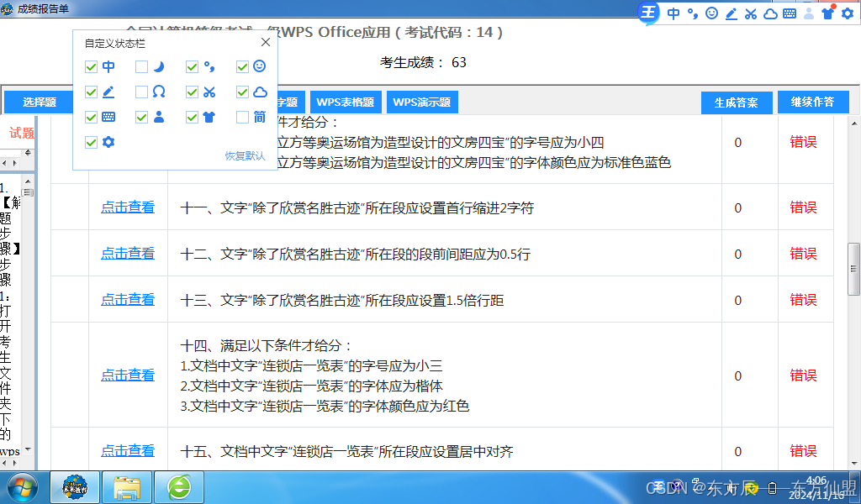
Task: Open 点击查看 for item 十四 连锁店一览表
Action: coord(128,375)
